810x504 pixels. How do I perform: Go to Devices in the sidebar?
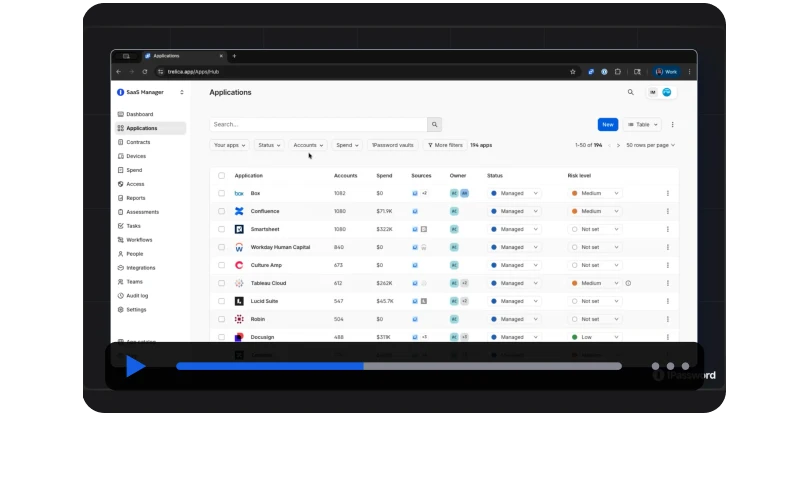136,156
